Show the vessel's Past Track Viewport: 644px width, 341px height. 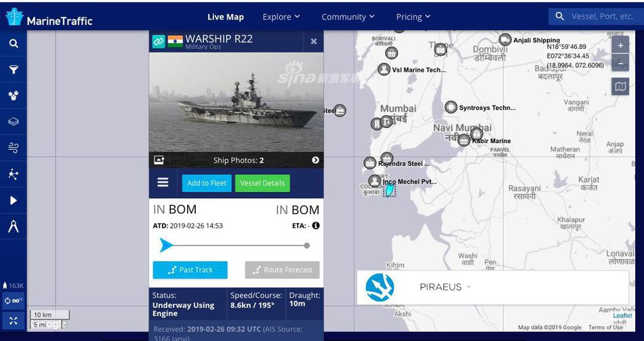click(190, 270)
